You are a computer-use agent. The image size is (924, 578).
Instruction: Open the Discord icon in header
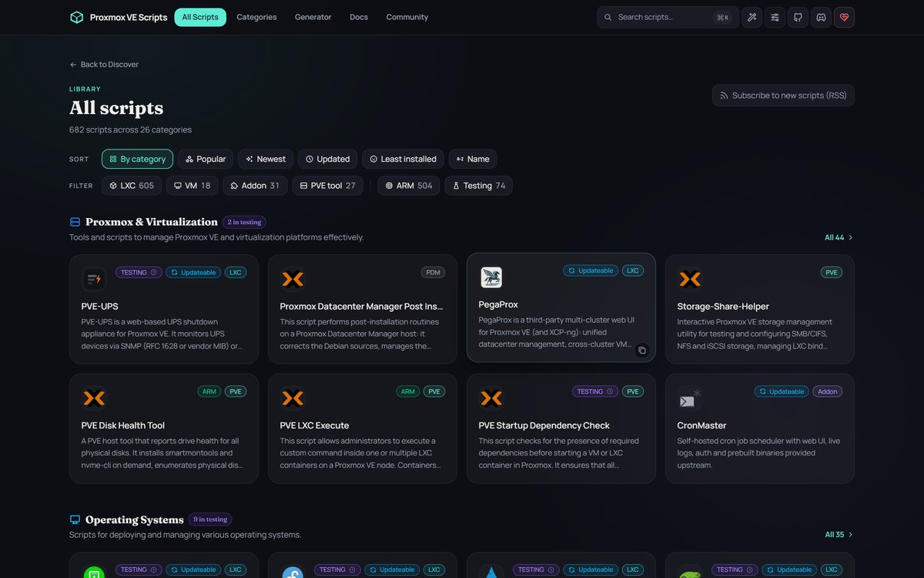(x=821, y=17)
